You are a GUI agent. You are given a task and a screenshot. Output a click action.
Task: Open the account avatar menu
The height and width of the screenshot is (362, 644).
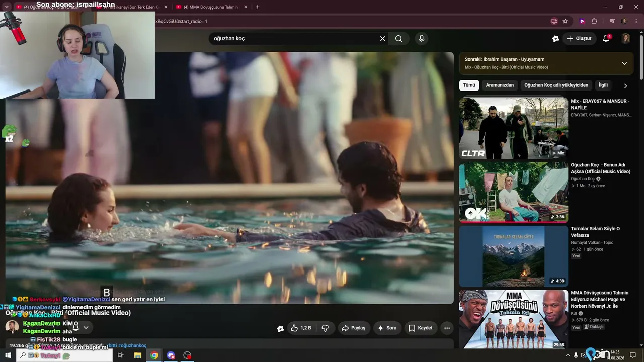click(x=625, y=38)
